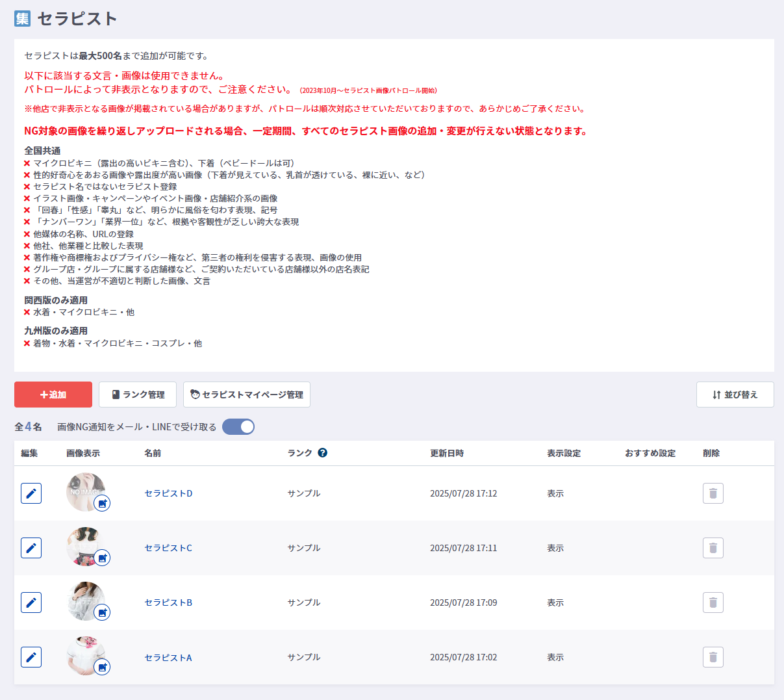Screen dimensions: 784x700
Task: Remove セラピストB via trash icon
Action: (x=713, y=603)
